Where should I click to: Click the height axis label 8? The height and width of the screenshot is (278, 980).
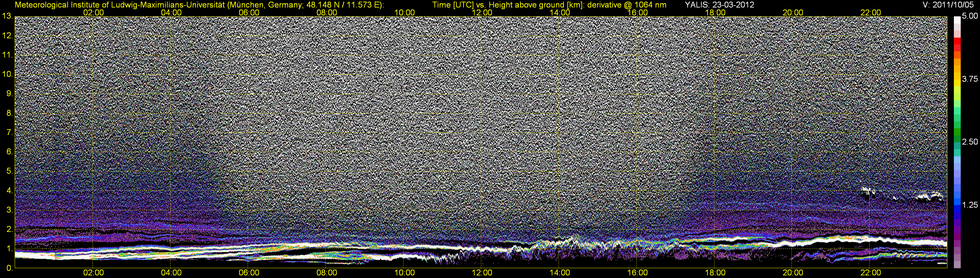pyautogui.click(x=9, y=113)
